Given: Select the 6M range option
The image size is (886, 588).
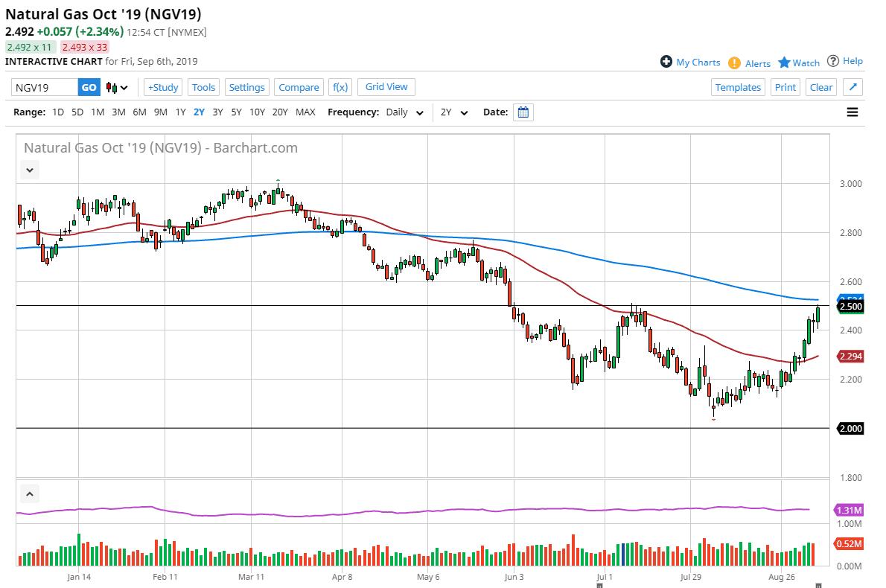Looking at the screenshot, I should point(139,112).
